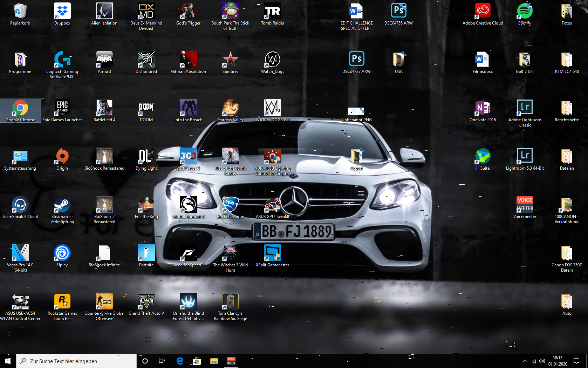Select the ASUS GPU TweakII icon
The height and width of the screenshot is (368, 588).
pos(273,204)
